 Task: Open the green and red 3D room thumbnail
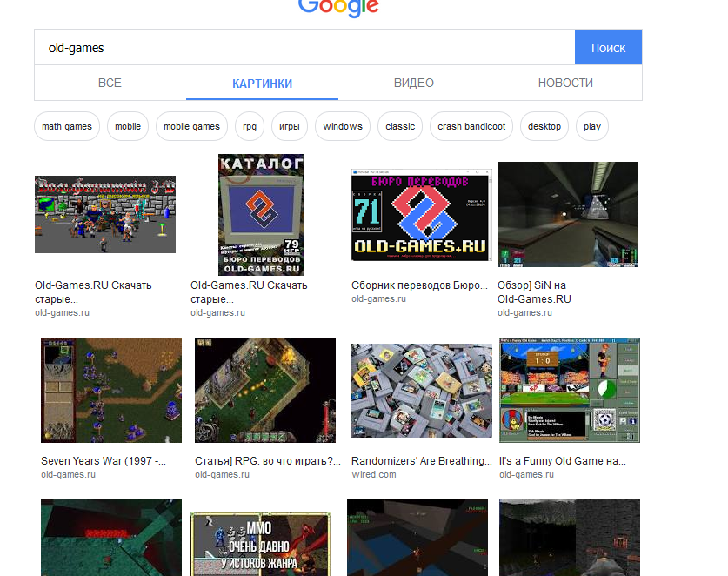[111, 538]
